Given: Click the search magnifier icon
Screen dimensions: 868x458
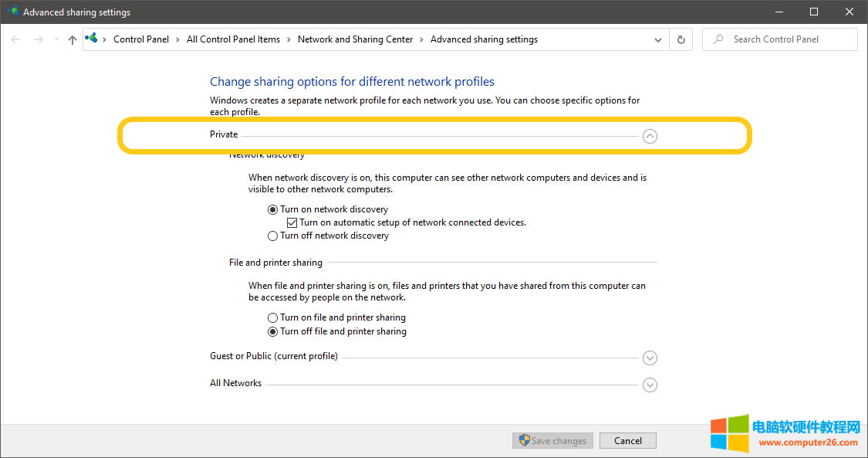Looking at the screenshot, I should click(718, 39).
